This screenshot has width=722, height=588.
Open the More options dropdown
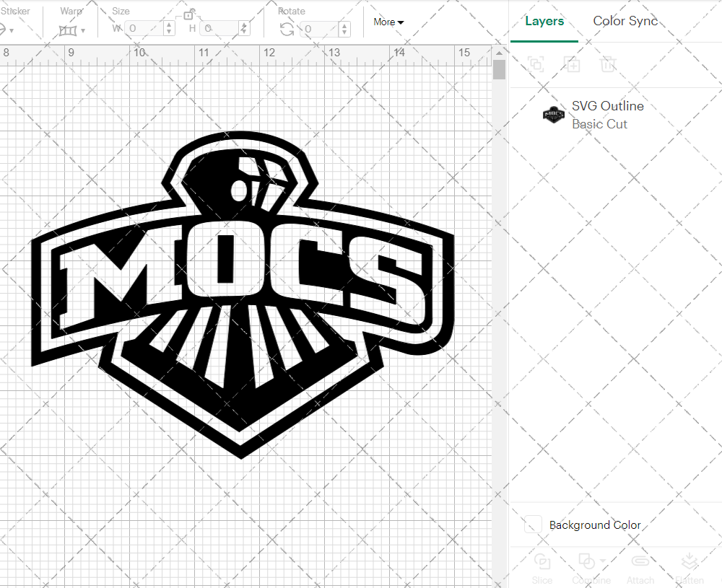pos(388,22)
